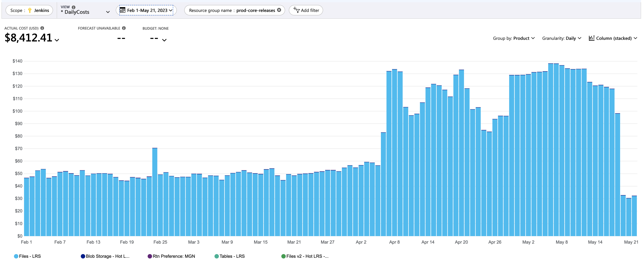Click the tall Feb 24 spike bar
The width and height of the screenshot is (644, 266).
[x=155, y=192]
